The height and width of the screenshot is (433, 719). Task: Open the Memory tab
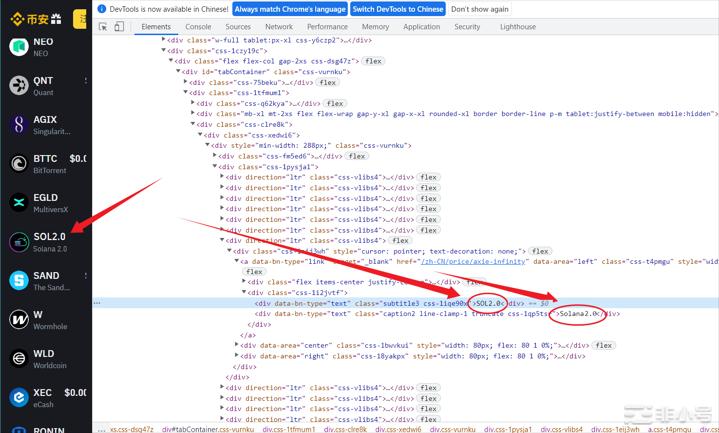[375, 27]
